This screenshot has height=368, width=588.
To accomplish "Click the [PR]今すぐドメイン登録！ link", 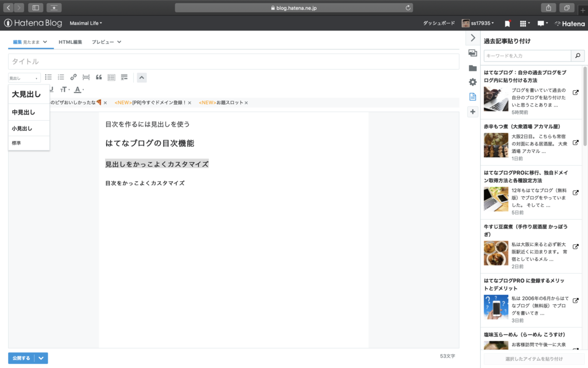I will (x=160, y=102).
